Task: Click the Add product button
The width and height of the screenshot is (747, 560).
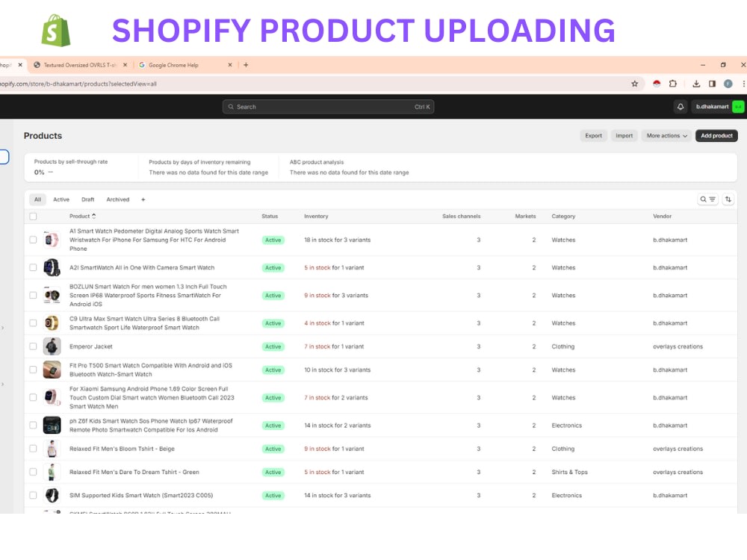Action: point(716,136)
